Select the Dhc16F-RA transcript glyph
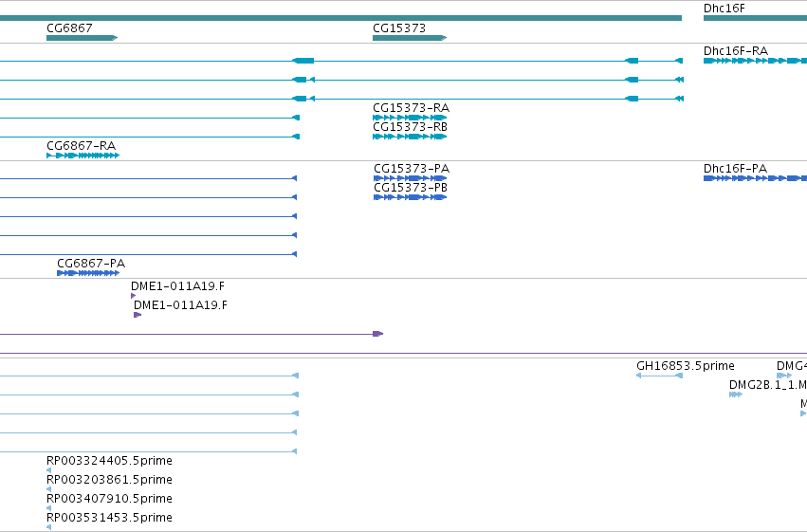The image size is (807, 532). click(x=755, y=61)
